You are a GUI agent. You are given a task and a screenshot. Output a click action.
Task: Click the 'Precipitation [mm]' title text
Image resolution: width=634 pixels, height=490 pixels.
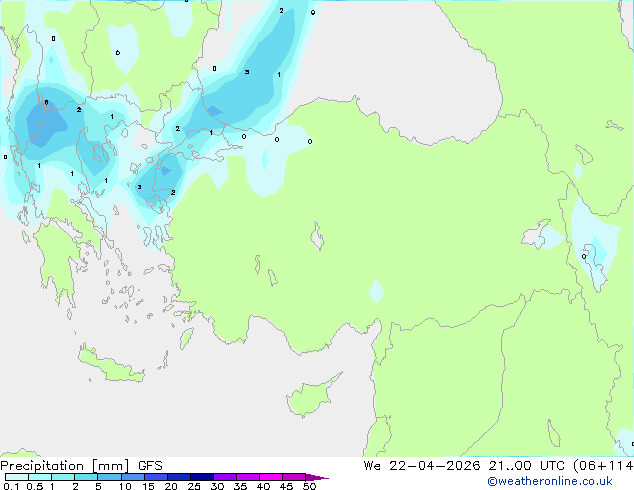point(65,466)
